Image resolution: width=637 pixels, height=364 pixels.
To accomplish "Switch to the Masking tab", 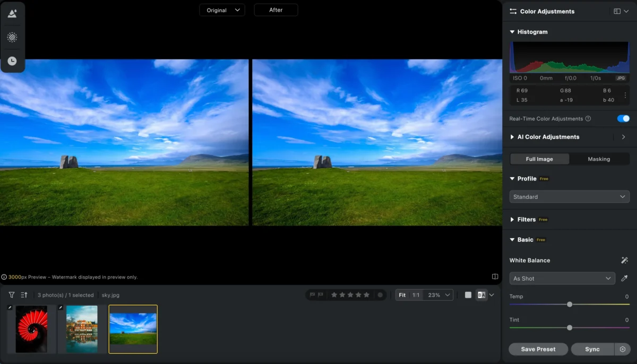I will click(599, 159).
